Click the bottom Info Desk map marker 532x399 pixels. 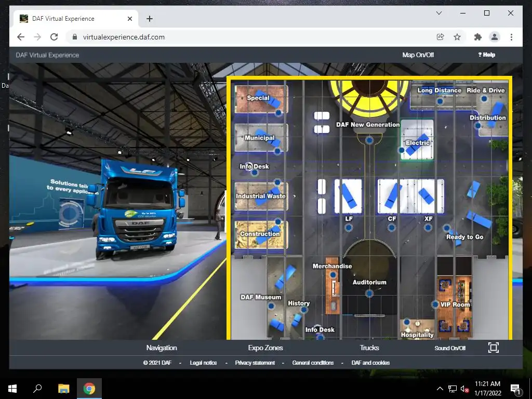click(320, 337)
